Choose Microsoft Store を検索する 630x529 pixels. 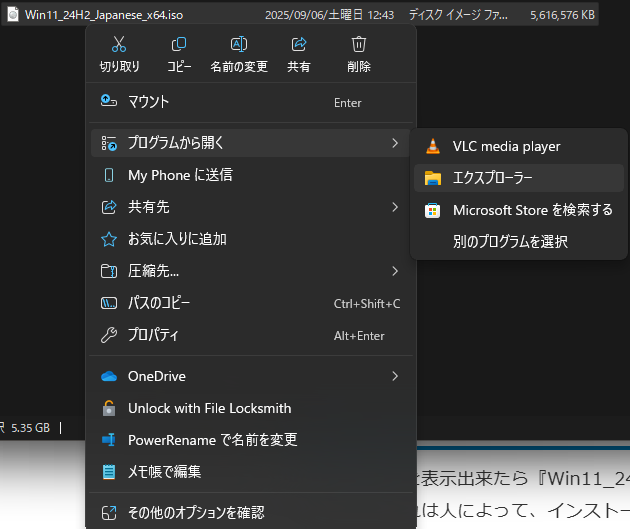pyautogui.click(x=519, y=210)
